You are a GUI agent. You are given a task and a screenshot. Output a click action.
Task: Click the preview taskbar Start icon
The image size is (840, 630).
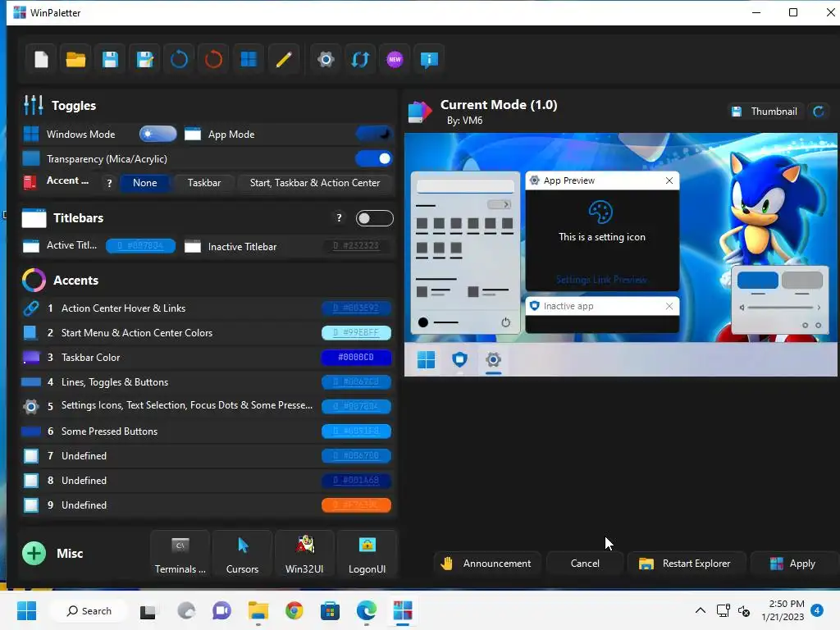[x=427, y=360]
